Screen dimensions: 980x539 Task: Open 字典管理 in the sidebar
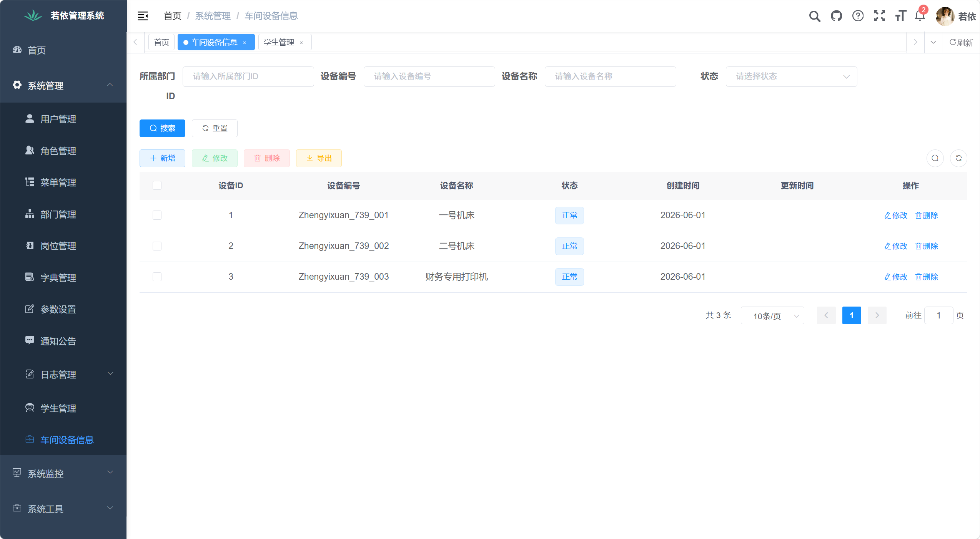point(63,278)
